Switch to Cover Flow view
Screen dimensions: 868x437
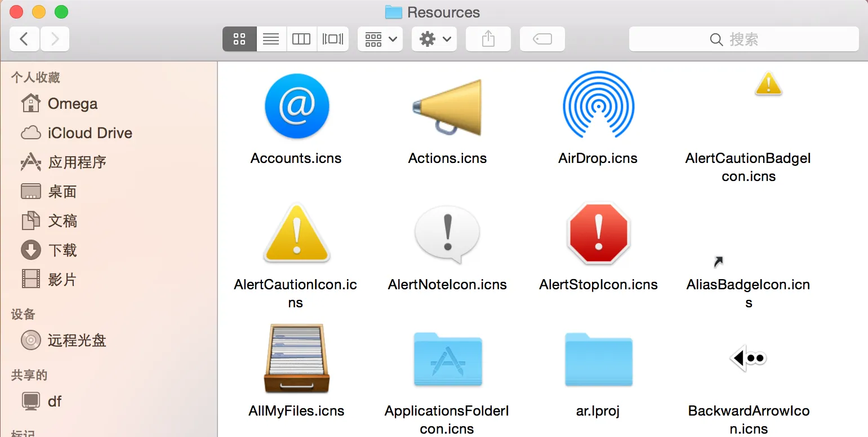point(333,39)
